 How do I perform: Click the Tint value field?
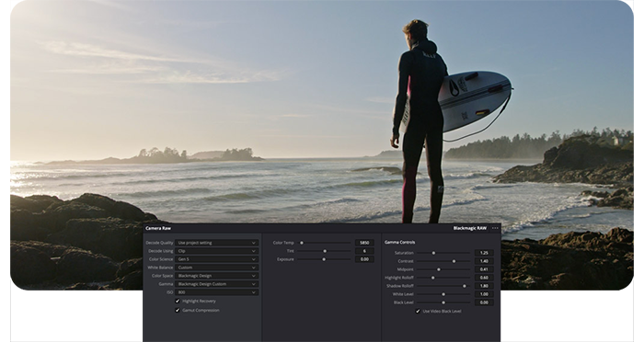pos(364,251)
